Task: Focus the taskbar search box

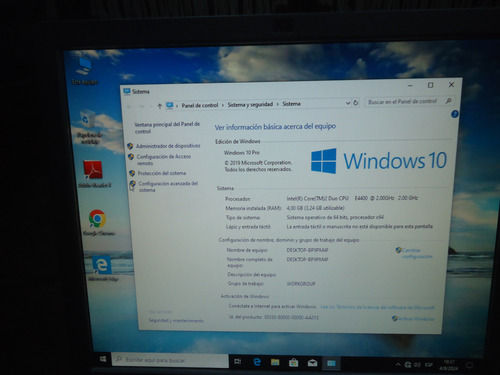Action: point(170,360)
